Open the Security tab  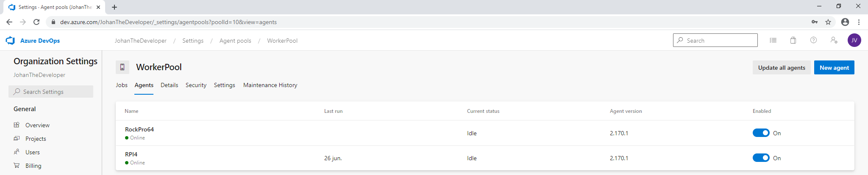(x=196, y=85)
